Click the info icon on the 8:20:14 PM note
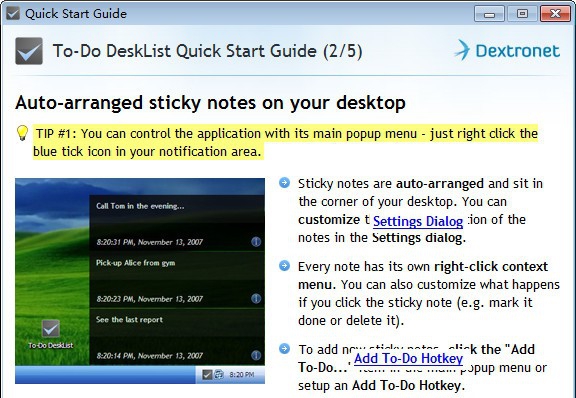Image resolution: width=576 pixels, height=398 pixels. tap(256, 355)
